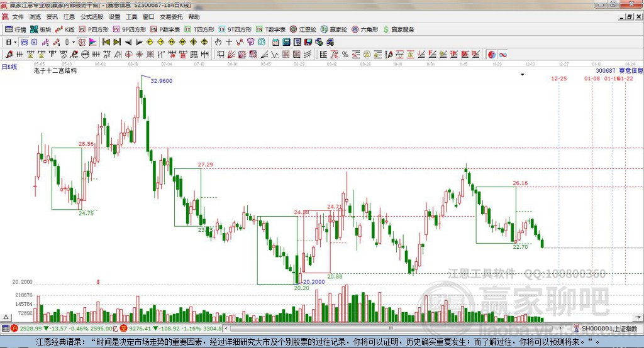Click the horizontal chart scrollbar thumb
This screenshot has height=348, width=644.
pyautogui.click(x=391, y=329)
